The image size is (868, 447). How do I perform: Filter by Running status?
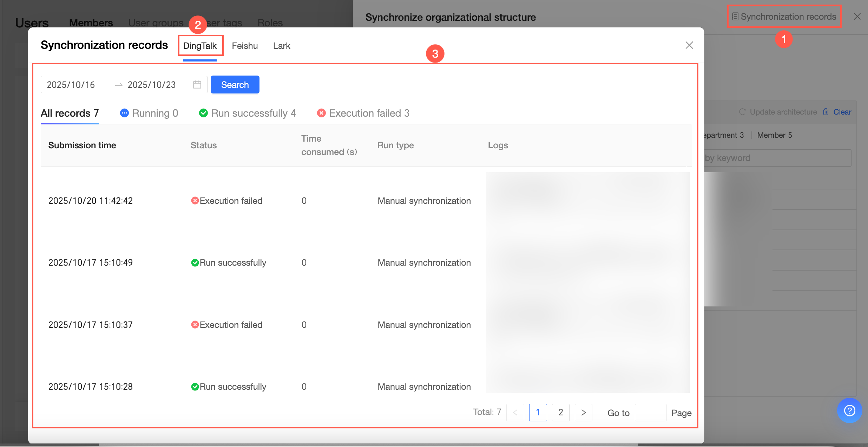tap(149, 113)
